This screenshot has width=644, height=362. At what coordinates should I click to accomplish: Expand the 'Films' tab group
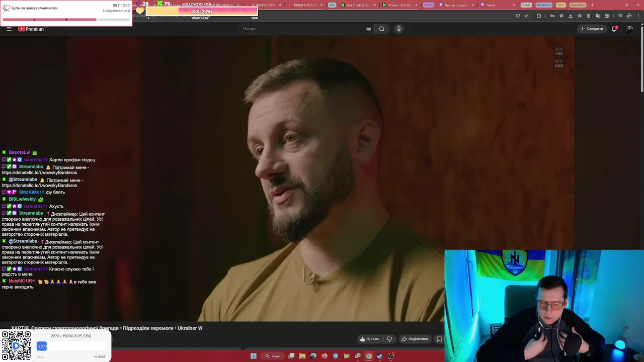pos(561,5)
